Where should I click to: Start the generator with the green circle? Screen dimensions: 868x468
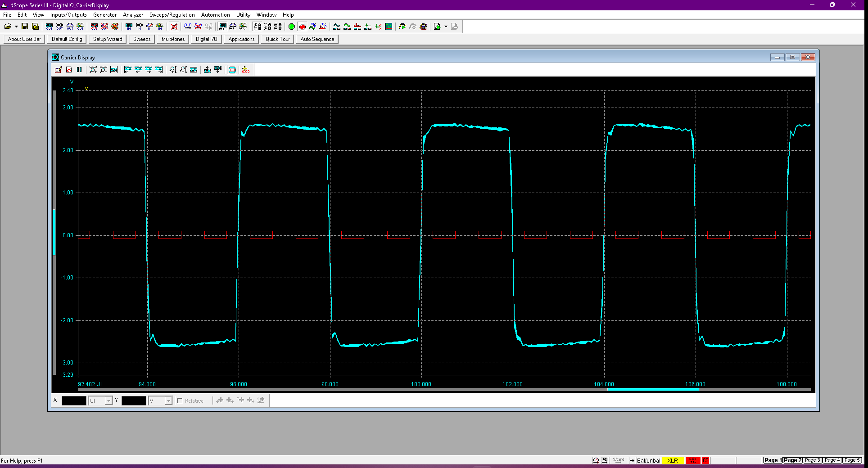click(x=292, y=27)
